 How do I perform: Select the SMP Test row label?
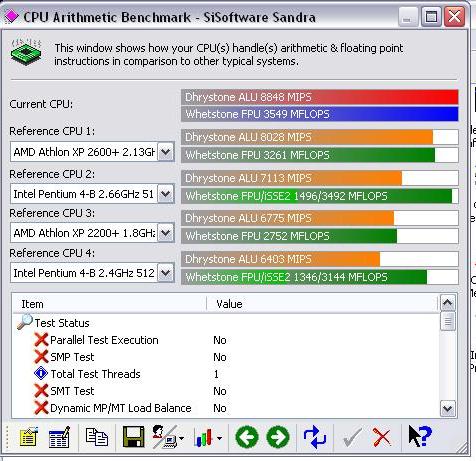click(x=72, y=357)
